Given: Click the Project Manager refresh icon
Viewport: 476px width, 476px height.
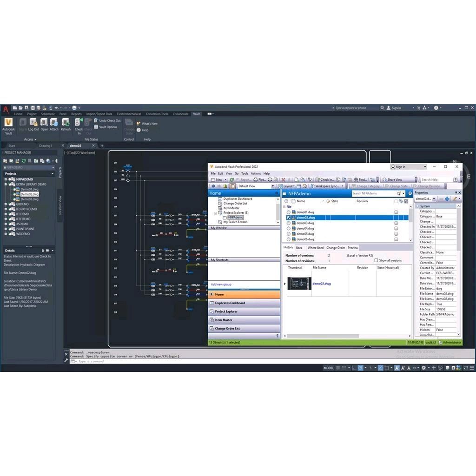Looking at the screenshot, I should tap(23, 160).
